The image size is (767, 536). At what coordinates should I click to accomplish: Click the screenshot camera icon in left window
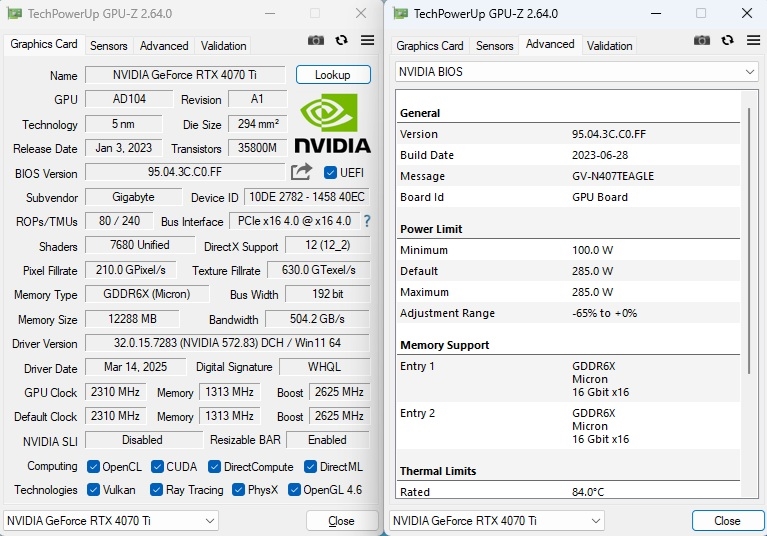(316, 41)
